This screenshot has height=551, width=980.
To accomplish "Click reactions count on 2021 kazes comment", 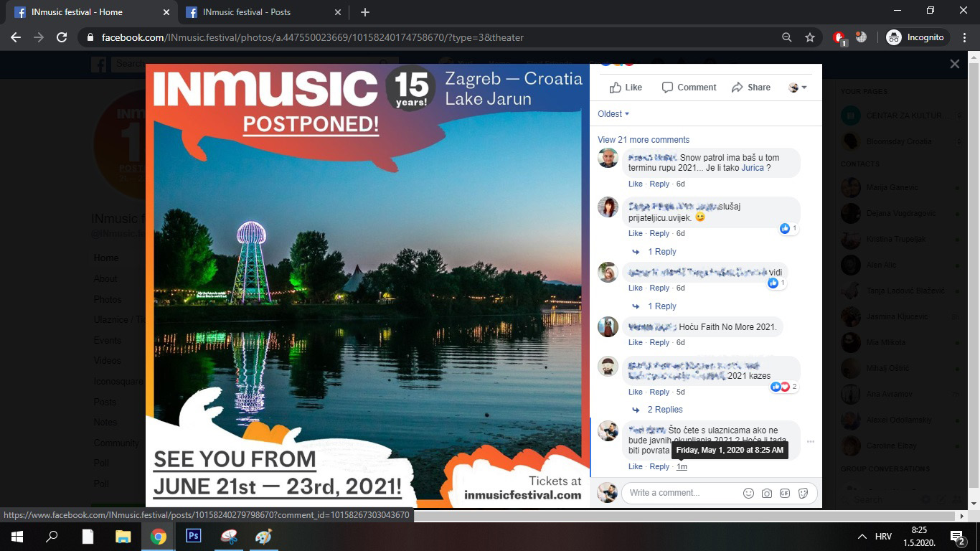I will [783, 387].
